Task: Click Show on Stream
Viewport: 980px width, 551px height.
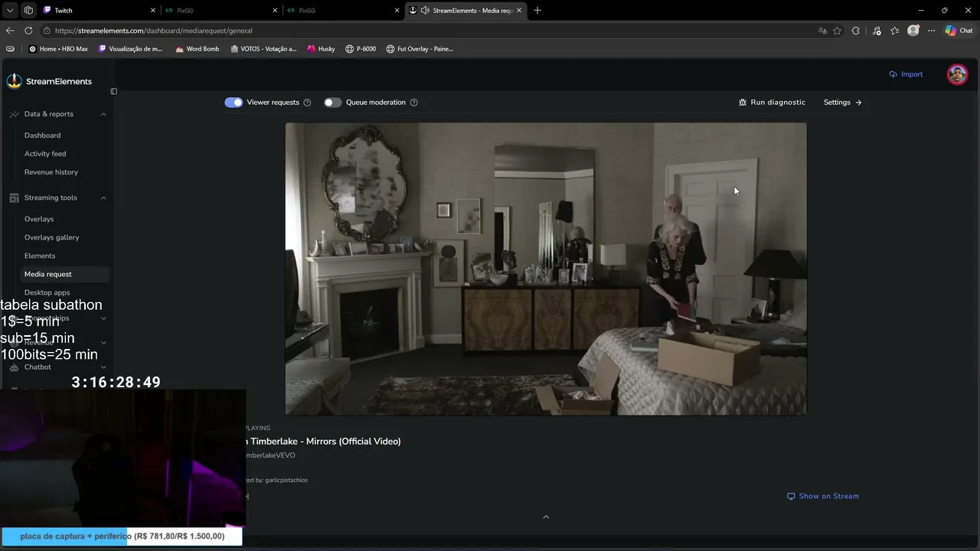Action: tap(823, 496)
